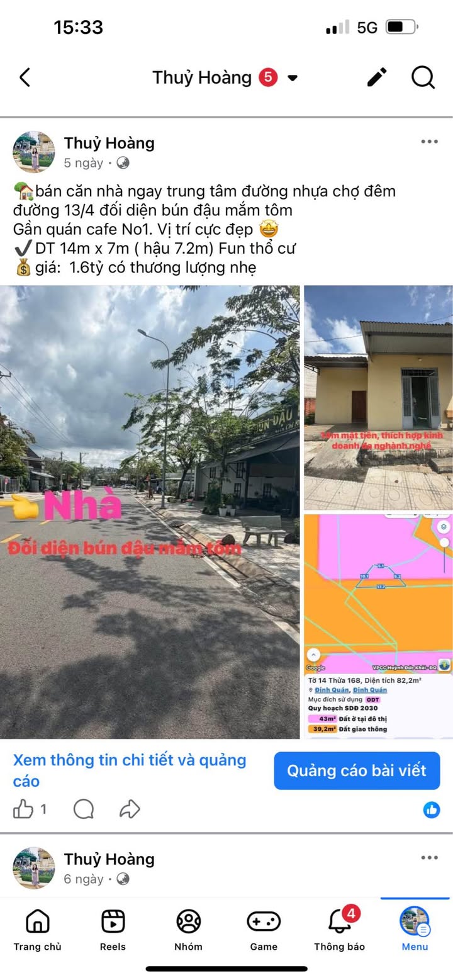Expand the Thuỷ Hoàng profile switcher dropdown
Screen dimensions: 453x980
293,78
